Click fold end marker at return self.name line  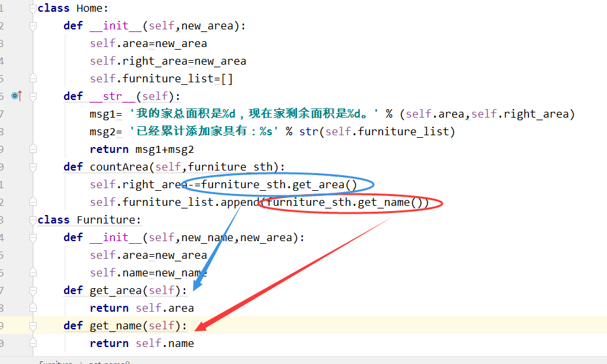point(33,343)
